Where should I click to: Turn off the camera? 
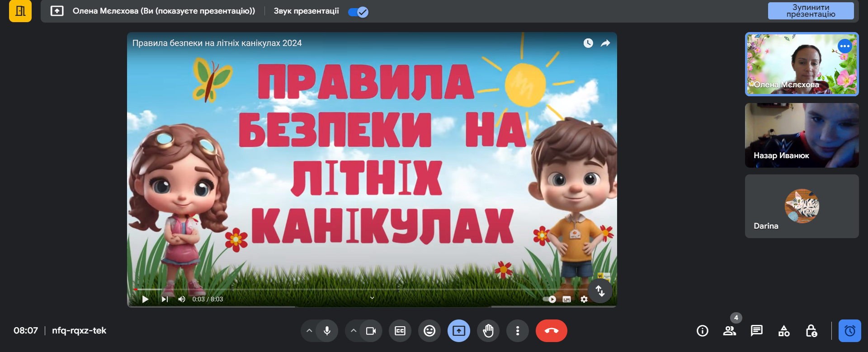[371, 331]
